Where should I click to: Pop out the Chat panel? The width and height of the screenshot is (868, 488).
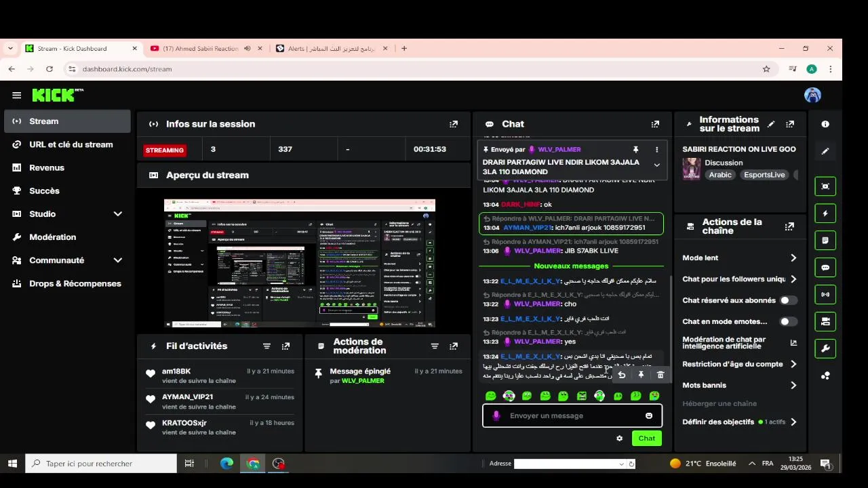coord(655,124)
